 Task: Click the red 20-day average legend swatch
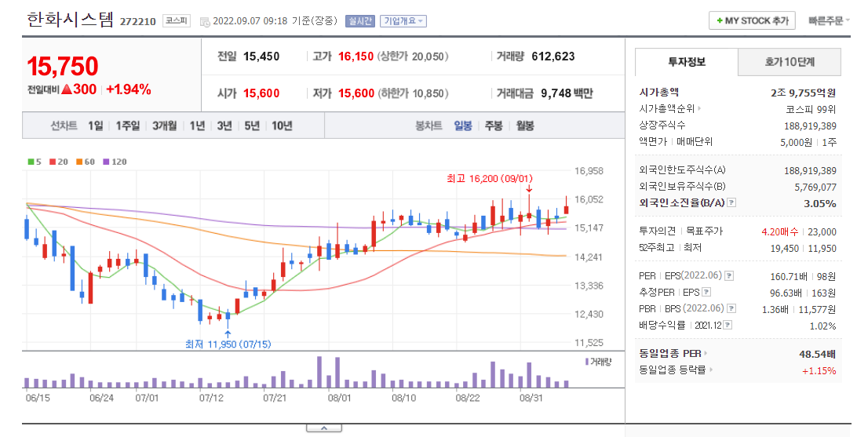pyautogui.click(x=53, y=162)
